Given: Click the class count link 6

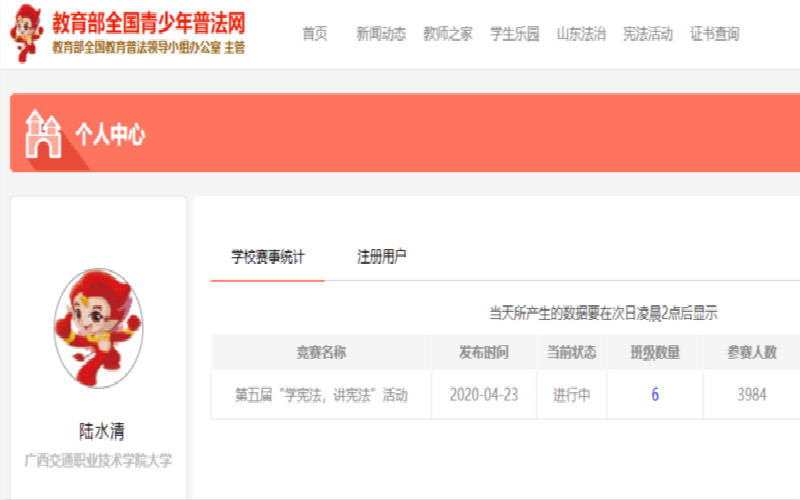Looking at the screenshot, I should (655, 395).
